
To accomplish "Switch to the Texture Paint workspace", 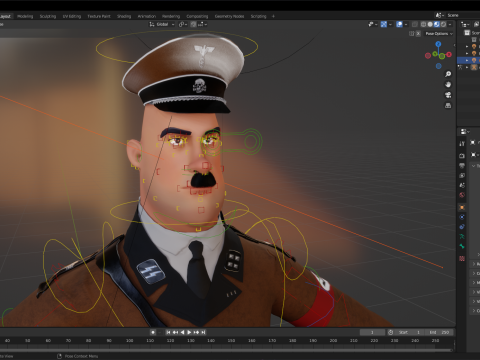I will (99, 16).
